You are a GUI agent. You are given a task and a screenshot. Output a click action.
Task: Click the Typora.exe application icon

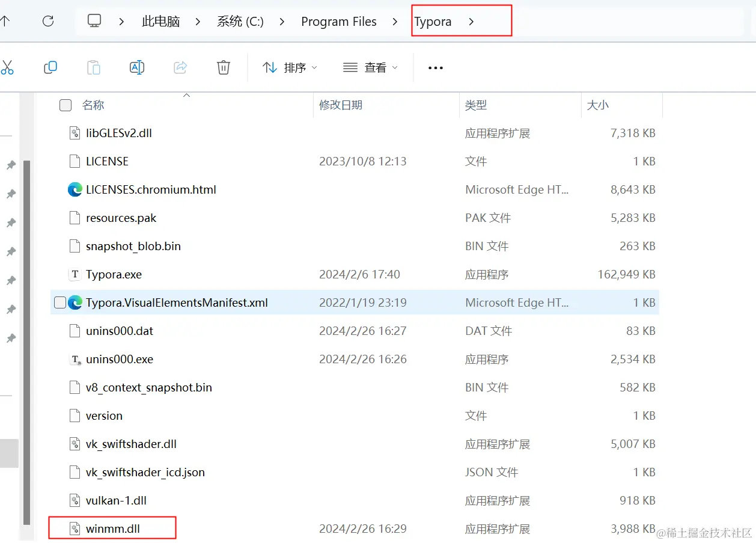tap(75, 274)
